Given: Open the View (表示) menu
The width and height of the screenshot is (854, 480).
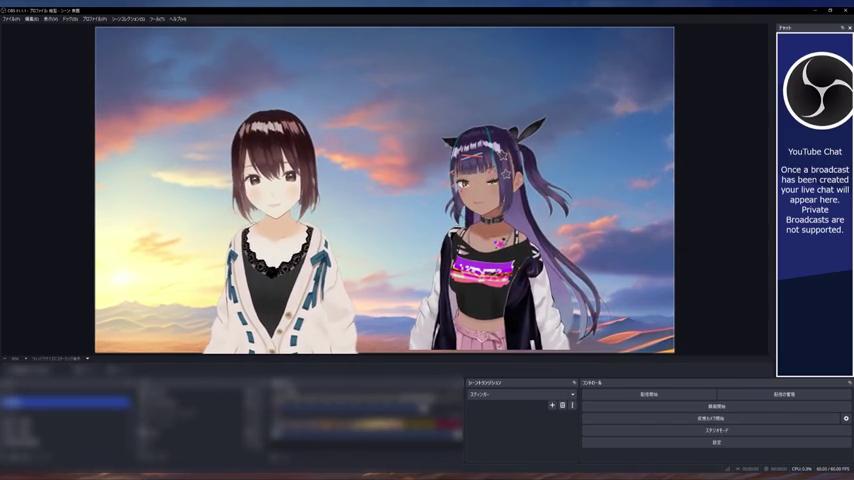Looking at the screenshot, I should point(51,19).
